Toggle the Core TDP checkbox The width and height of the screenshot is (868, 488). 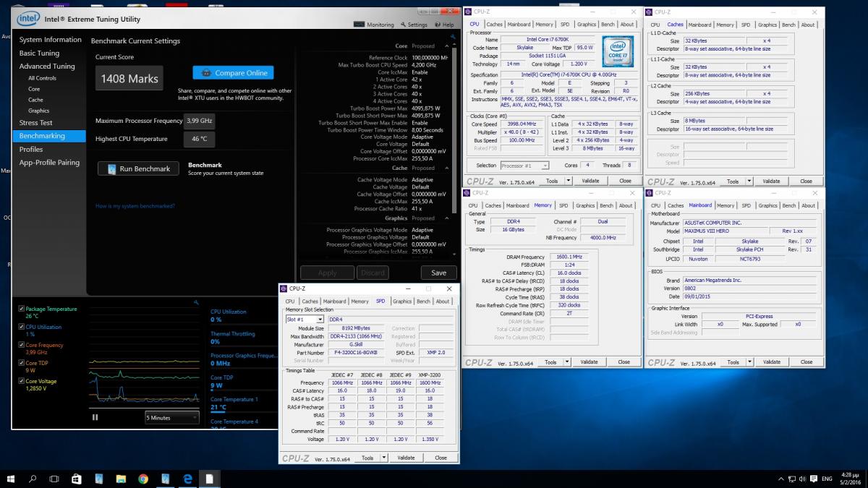pos(21,363)
